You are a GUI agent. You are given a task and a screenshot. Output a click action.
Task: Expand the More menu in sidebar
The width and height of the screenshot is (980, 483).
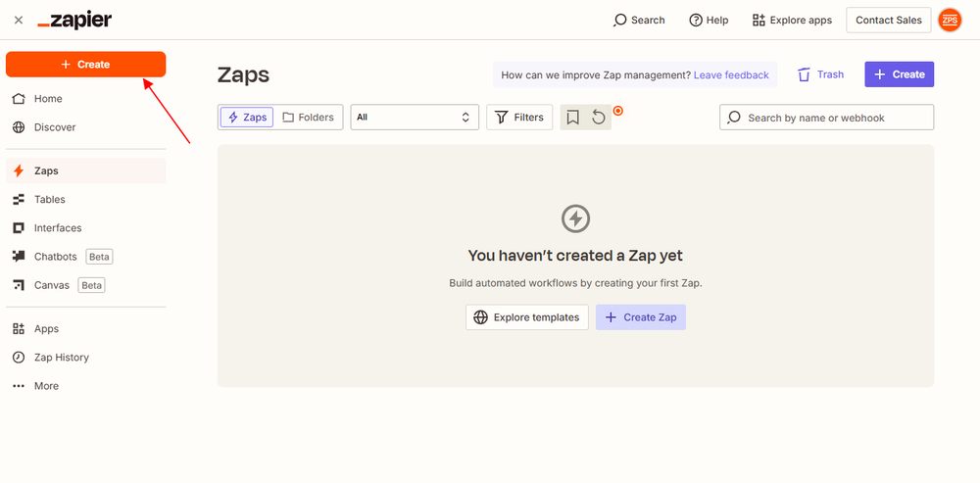coord(85,386)
